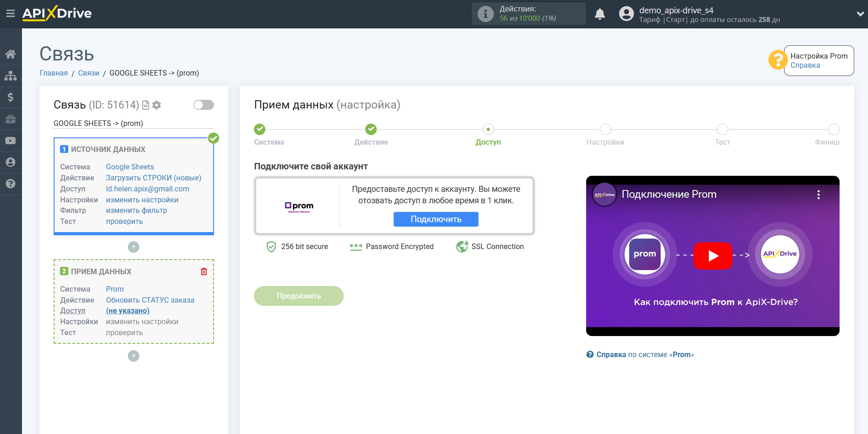Image resolution: width=868 pixels, height=434 pixels.
Task: Go to Главная breadcrumb
Action: (x=54, y=73)
